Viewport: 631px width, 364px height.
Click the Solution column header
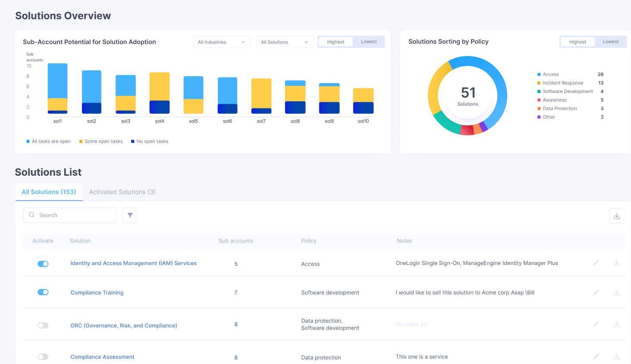click(x=80, y=241)
